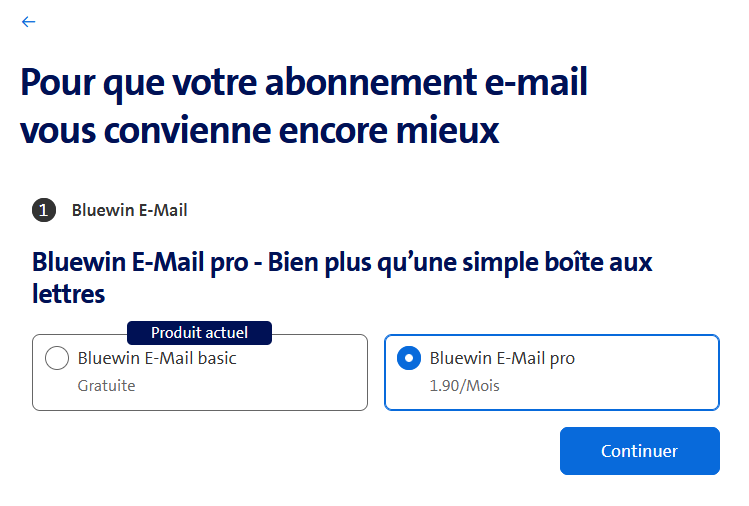The width and height of the screenshot is (749, 506).
Task: Select the Bluewin E-Mail pro radio button
Action: pyautogui.click(x=409, y=358)
